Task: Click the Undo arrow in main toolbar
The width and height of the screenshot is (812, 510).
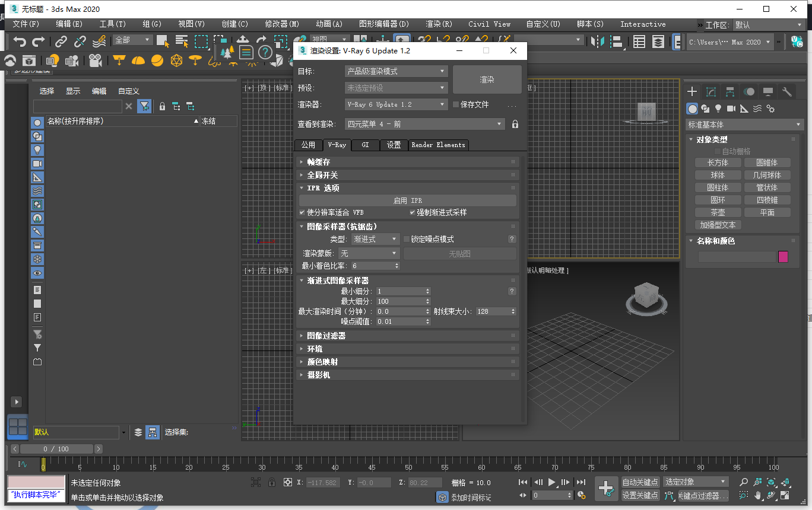Action: point(20,42)
